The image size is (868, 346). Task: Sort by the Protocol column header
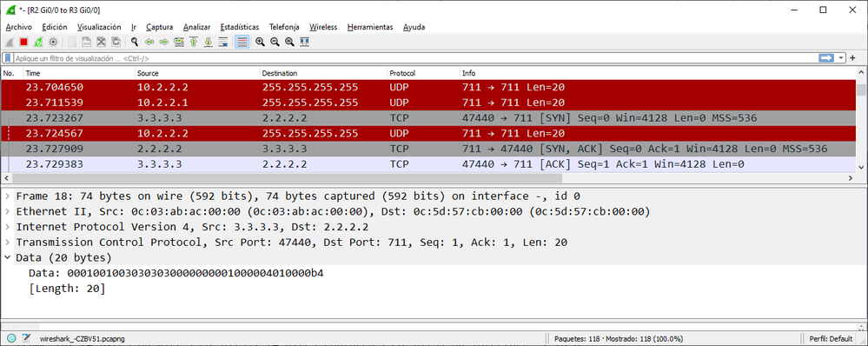(424, 73)
